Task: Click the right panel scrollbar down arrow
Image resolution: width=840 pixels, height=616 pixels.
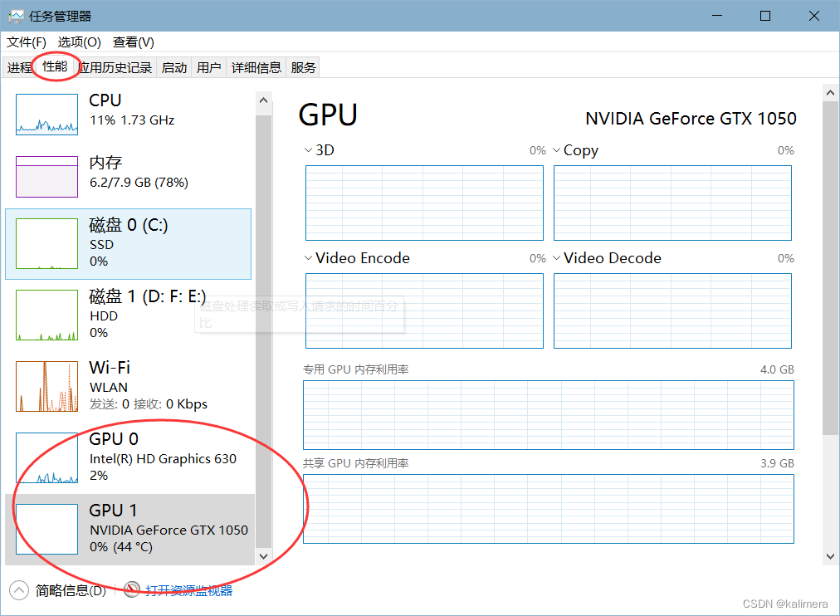Action: click(x=830, y=556)
